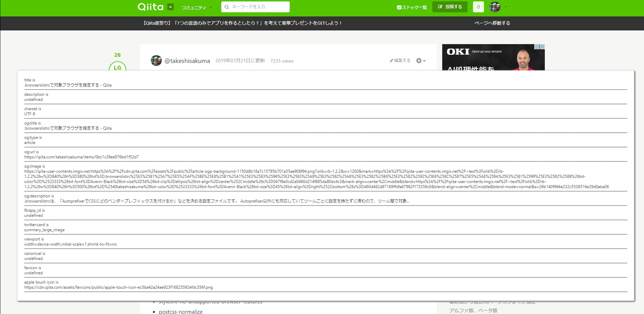Click the 'fb:app_id is' label
This screenshot has height=314, width=644.
pyautogui.click(x=35, y=210)
